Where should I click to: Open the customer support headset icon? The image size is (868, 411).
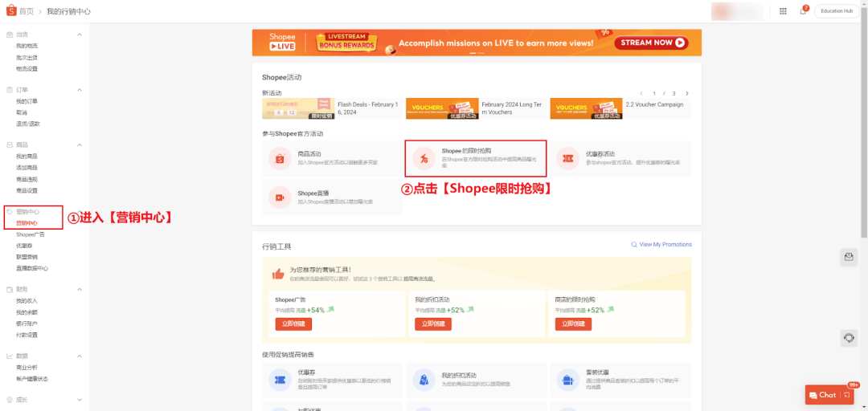coord(849,337)
